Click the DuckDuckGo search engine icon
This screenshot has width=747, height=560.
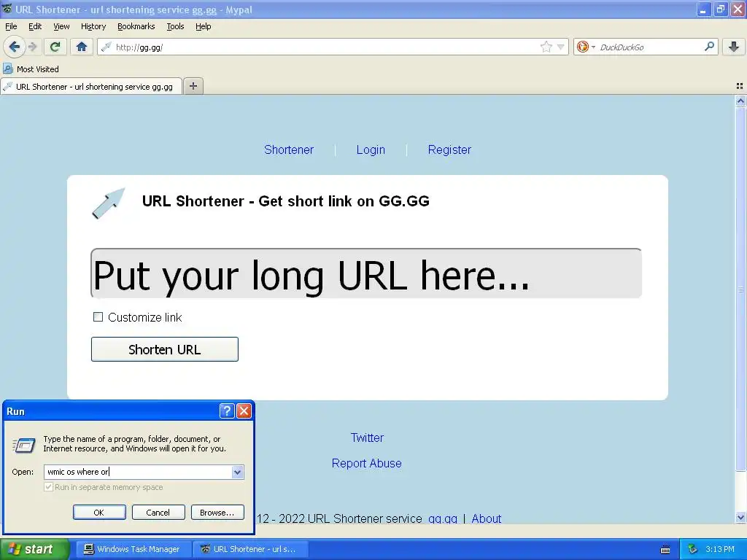click(x=583, y=47)
